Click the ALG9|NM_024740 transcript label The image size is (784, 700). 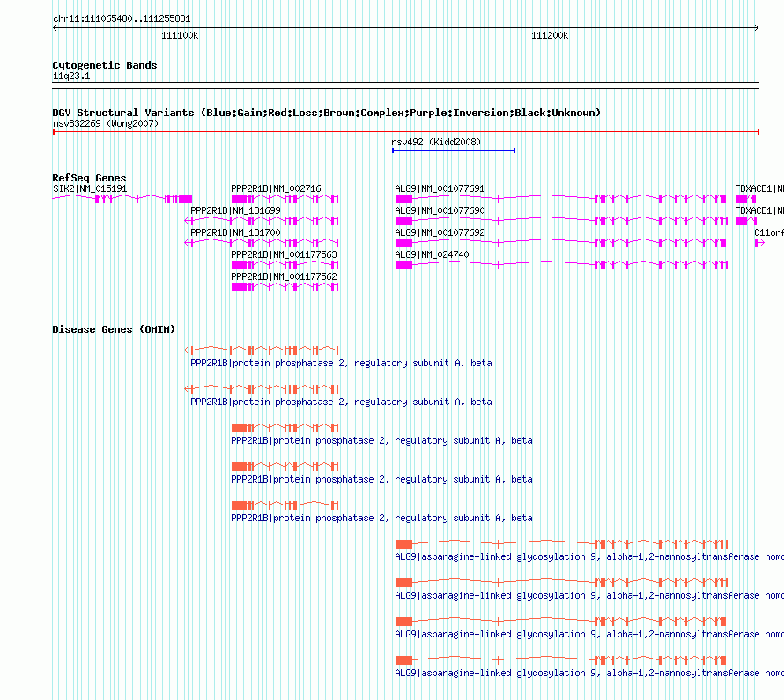tap(432, 254)
